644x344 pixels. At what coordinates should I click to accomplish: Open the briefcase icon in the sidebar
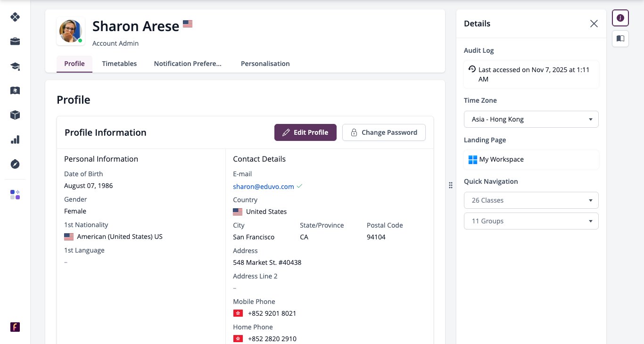[15, 41]
